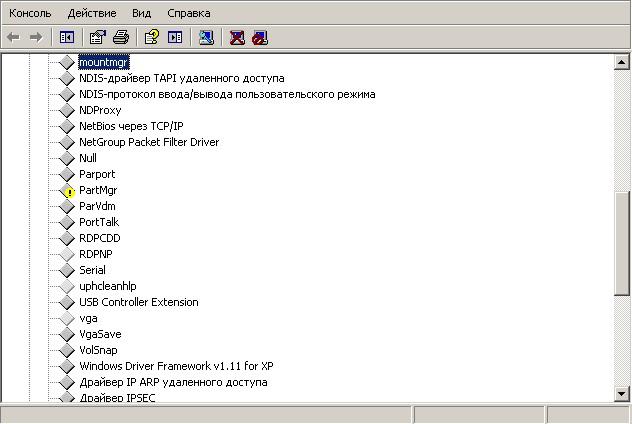Open the Консоль menu
This screenshot has width=632, height=424.
[30, 13]
